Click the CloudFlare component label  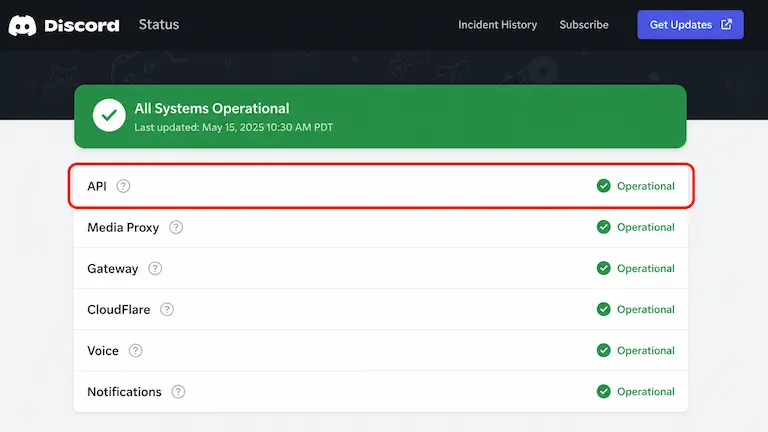click(x=119, y=310)
